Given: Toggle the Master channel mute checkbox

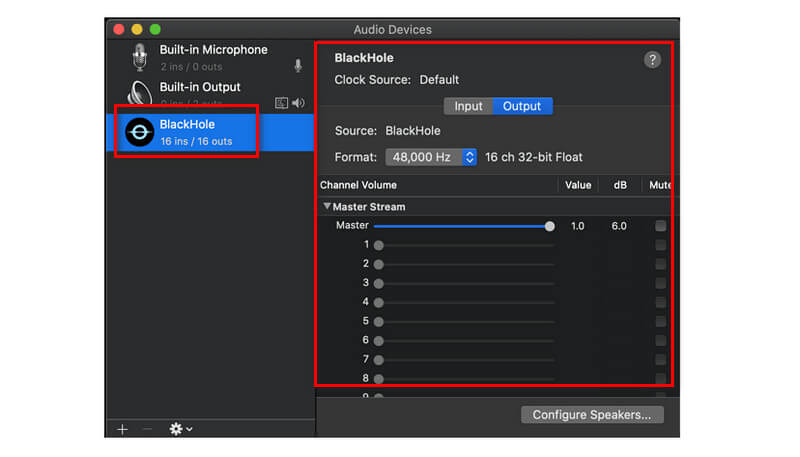Looking at the screenshot, I should 660,226.
